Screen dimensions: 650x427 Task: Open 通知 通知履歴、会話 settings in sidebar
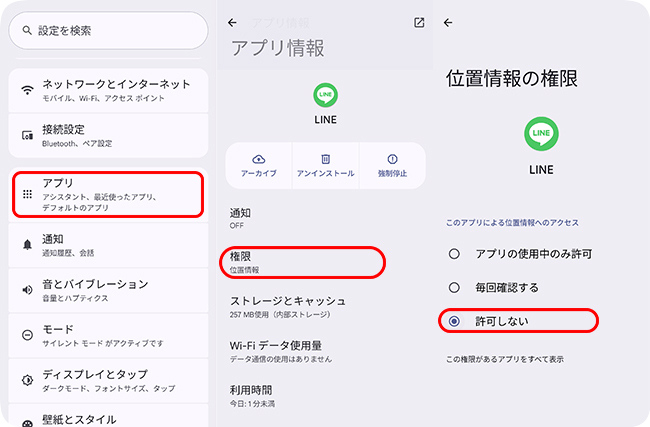pos(108,245)
